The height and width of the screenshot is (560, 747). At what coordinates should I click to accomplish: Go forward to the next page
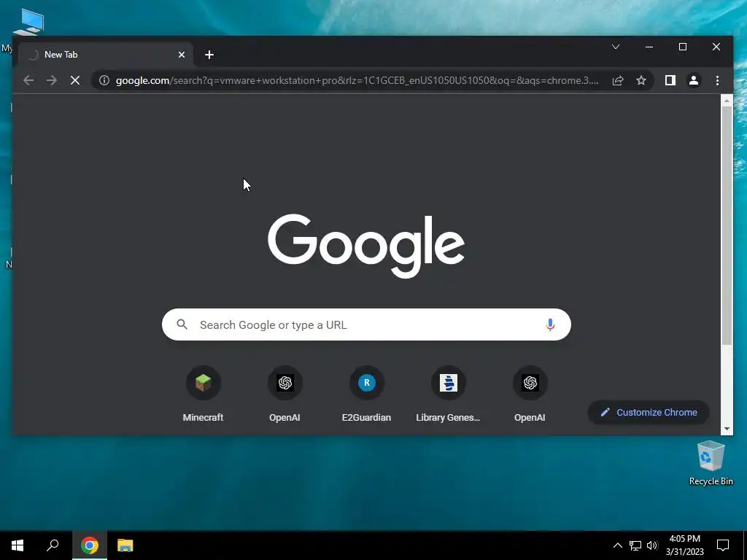pyautogui.click(x=52, y=80)
